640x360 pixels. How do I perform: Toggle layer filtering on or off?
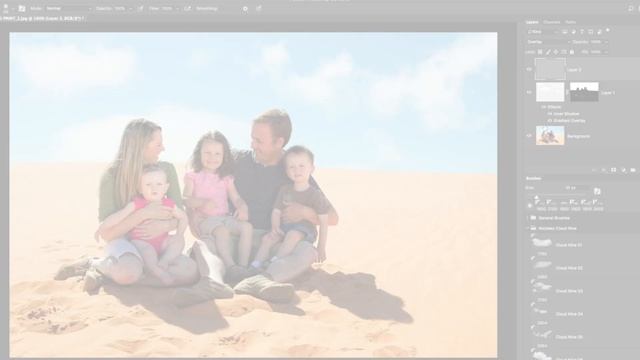click(x=608, y=30)
